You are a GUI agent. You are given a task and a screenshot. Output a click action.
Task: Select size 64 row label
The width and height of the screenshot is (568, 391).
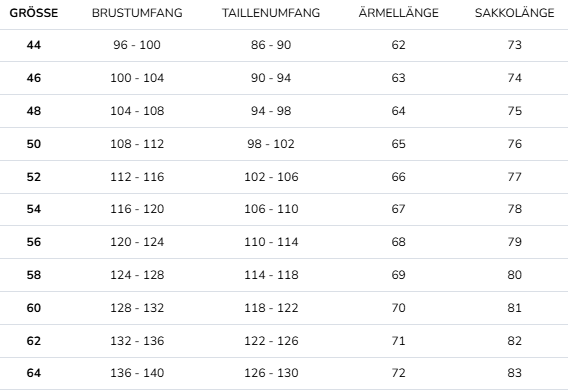(x=34, y=373)
